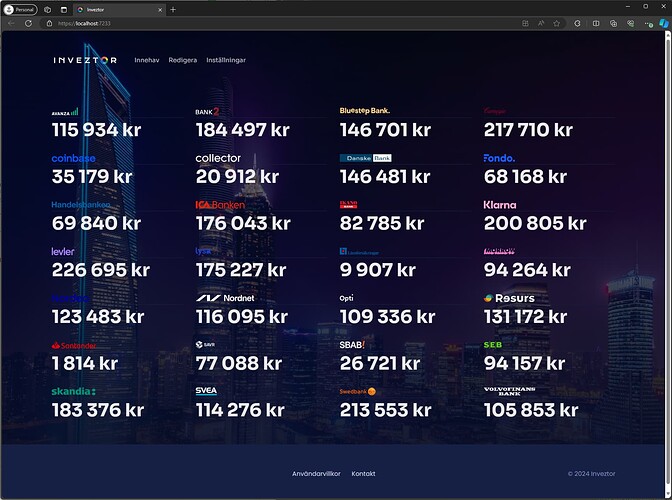The image size is (672, 500).
Task: Add page to favorites with star icon
Action: [x=556, y=24]
